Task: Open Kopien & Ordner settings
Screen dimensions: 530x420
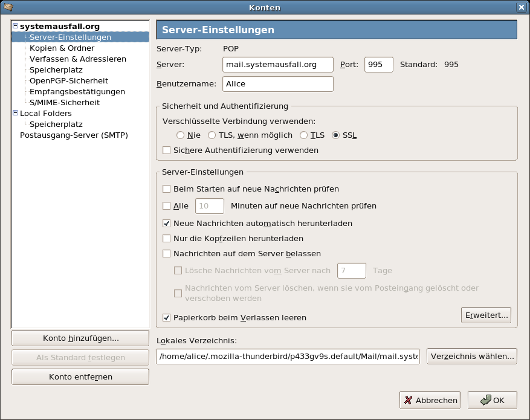Action: (x=62, y=48)
